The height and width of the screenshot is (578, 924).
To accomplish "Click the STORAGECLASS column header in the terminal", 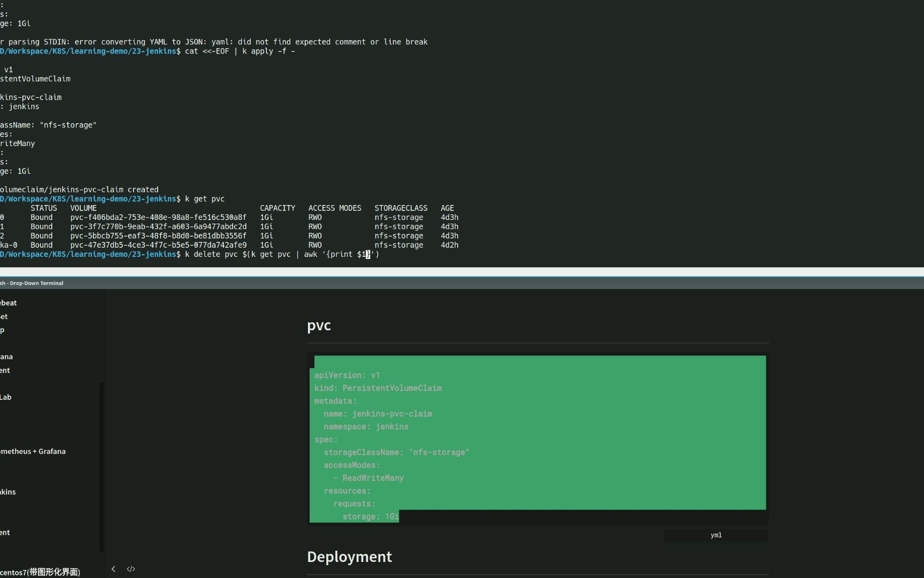I will tap(401, 208).
